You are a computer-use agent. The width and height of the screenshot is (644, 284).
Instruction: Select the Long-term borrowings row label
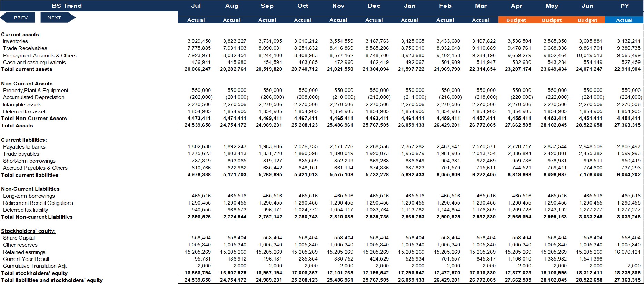click(x=29, y=196)
